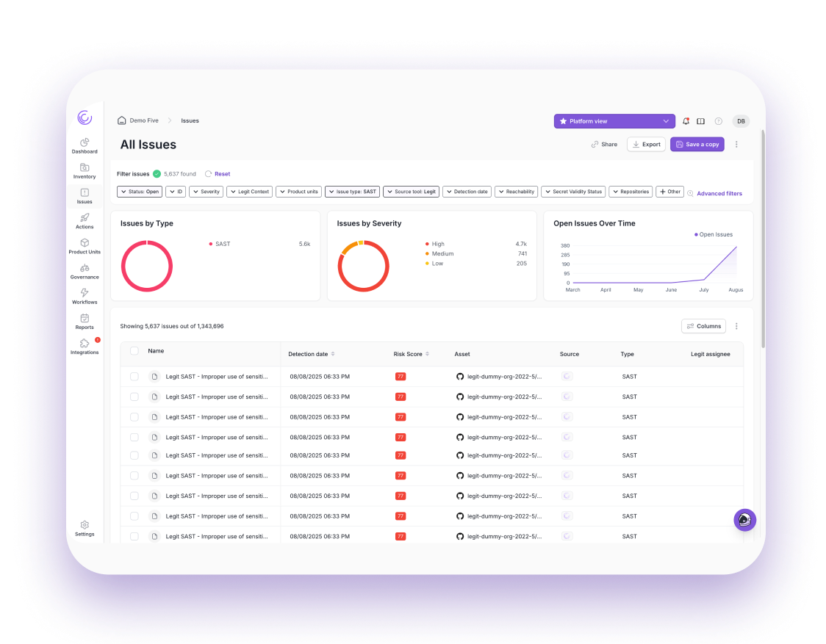Screen dimensions: 826x644
Task: Open the Product Units section
Action: click(85, 249)
